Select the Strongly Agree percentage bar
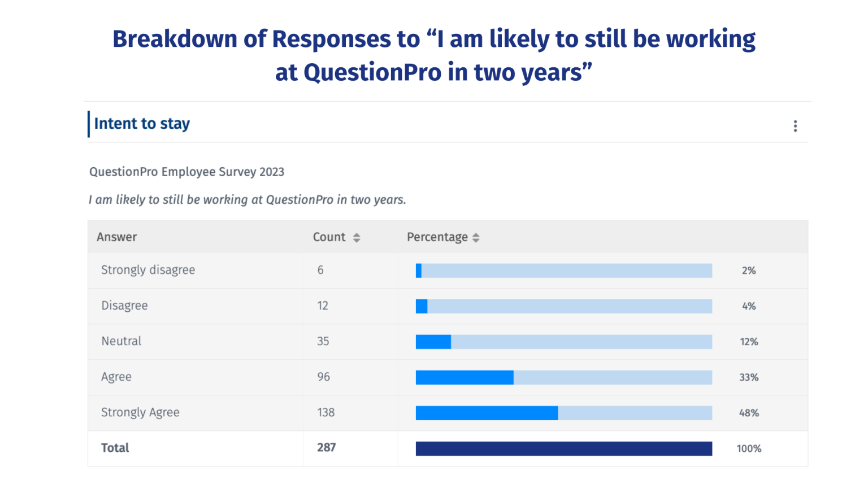 click(x=564, y=412)
